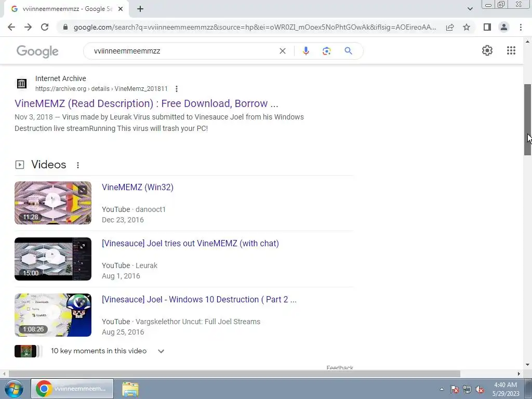Open the Action Center flag icon
This screenshot has height=399, width=532.
(x=455, y=389)
